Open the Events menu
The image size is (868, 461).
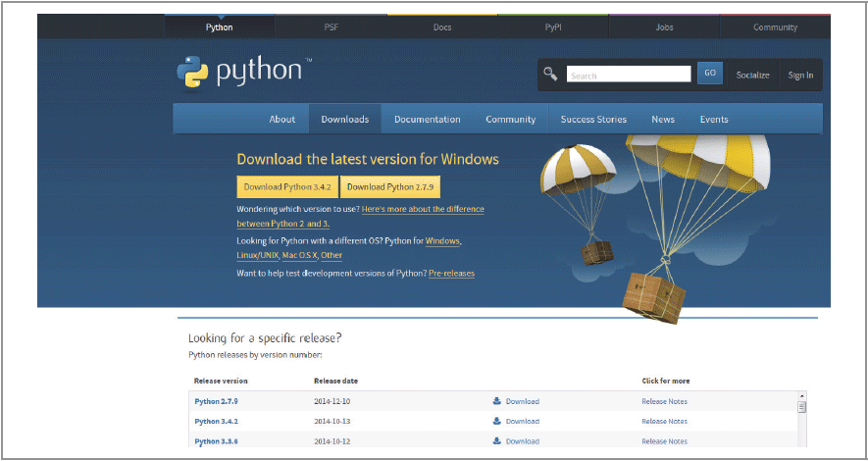click(x=714, y=119)
